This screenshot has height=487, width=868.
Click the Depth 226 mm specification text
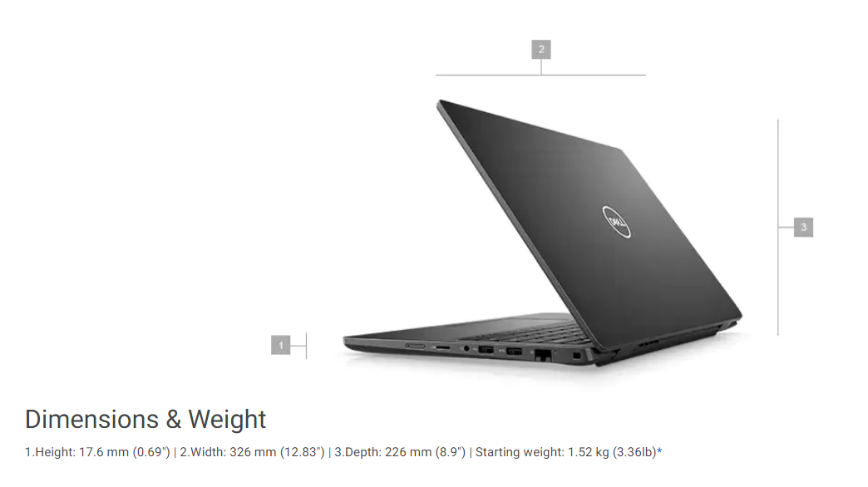click(x=400, y=452)
